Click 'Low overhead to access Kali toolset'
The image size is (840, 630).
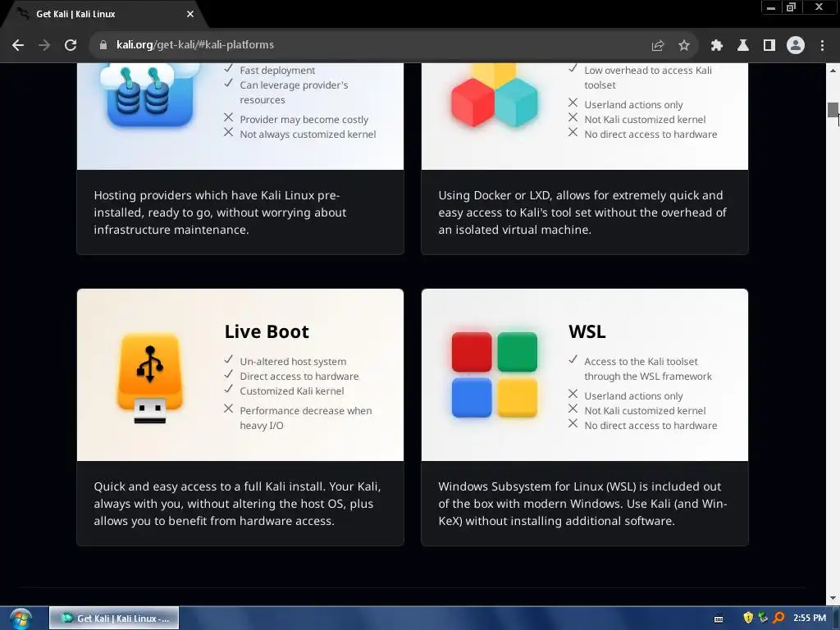[x=648, y=78]
